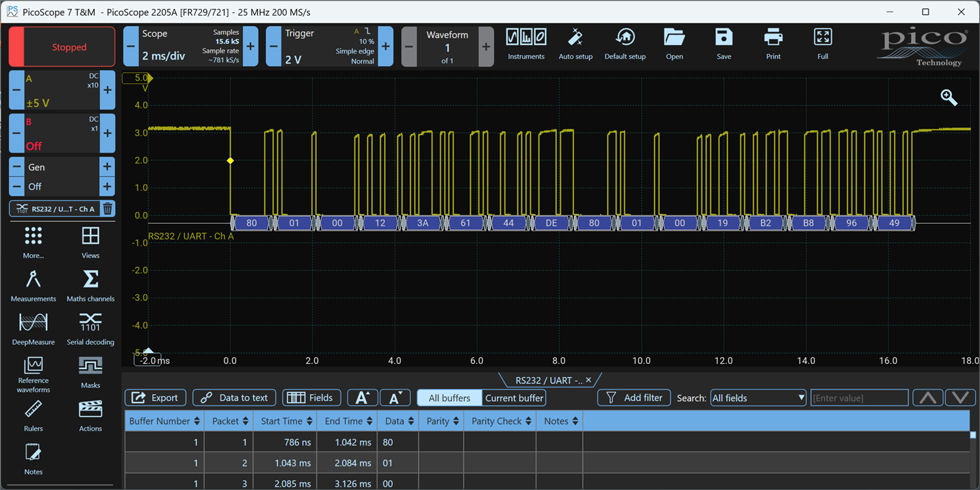Open the Views layout tool
This screenshot has height=490, width=980.
click(90, 243)
